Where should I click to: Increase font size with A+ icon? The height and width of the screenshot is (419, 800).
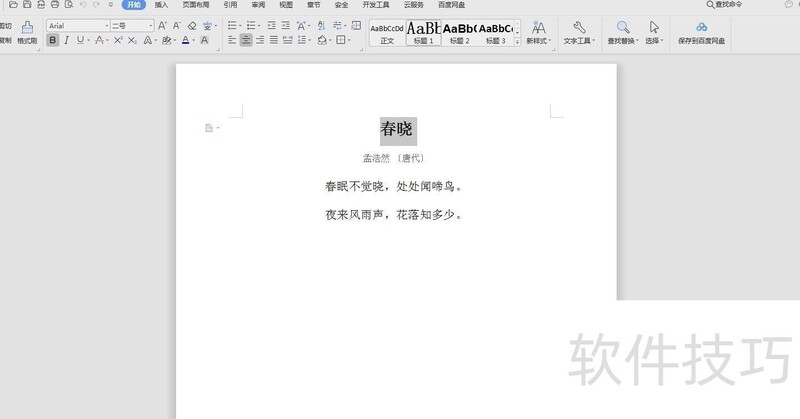tap(162, 26)
